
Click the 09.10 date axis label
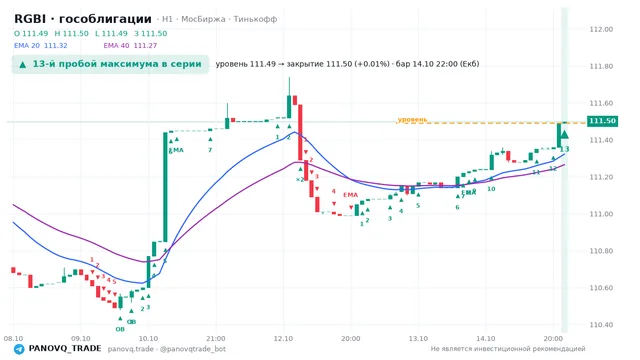[81, 339]
